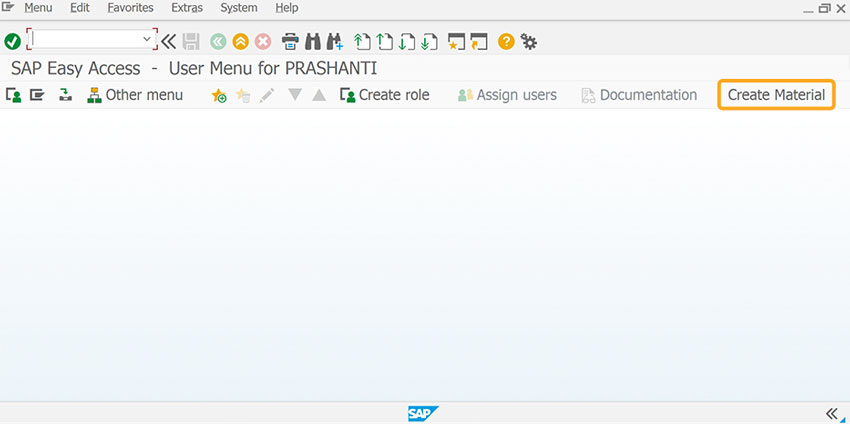Open the Favorites menu
850x424 pixels.
(130, 8)
